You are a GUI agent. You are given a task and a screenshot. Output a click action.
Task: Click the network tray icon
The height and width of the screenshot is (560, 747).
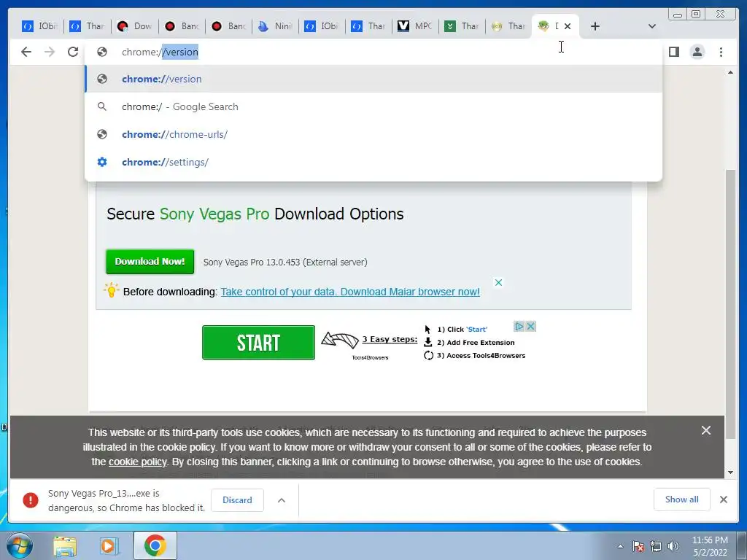click(656, 546)
